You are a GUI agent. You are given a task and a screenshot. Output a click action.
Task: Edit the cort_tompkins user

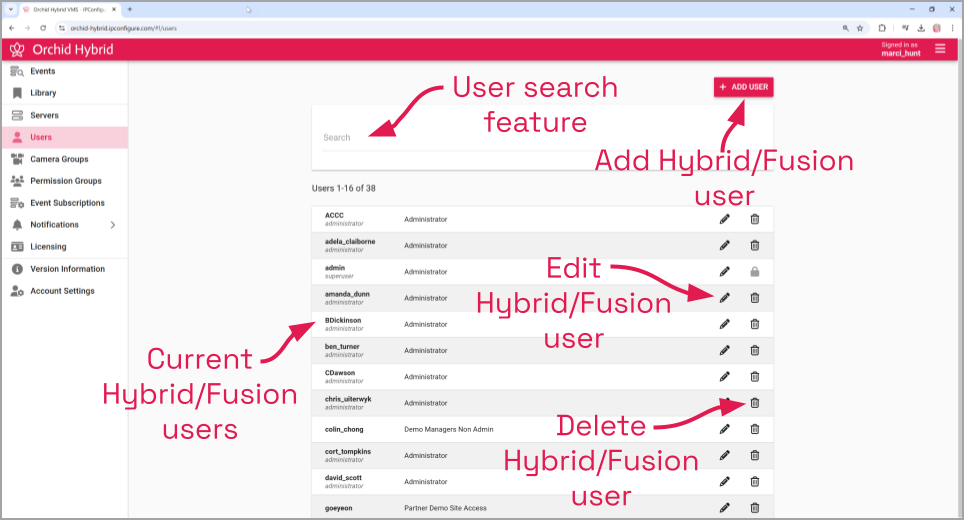(x=725, y=455)
